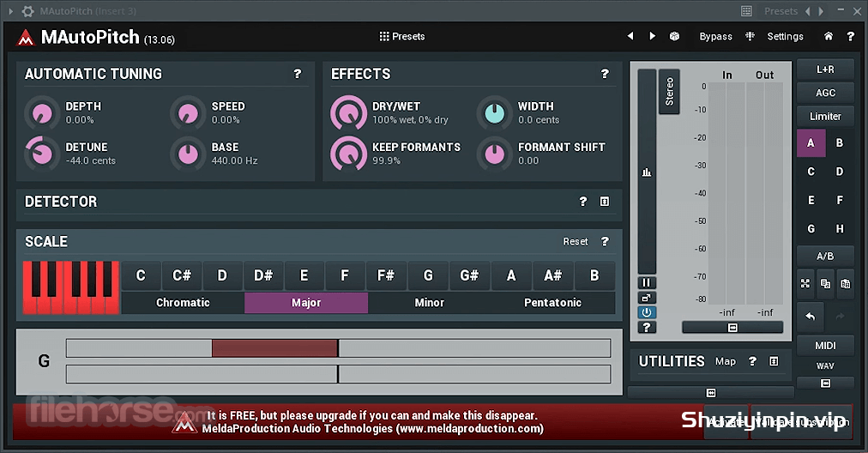This screenshot has height=453, width=868.
Task: Click the FORMANT SHIFT knob
Action: (x=494, y=154)
